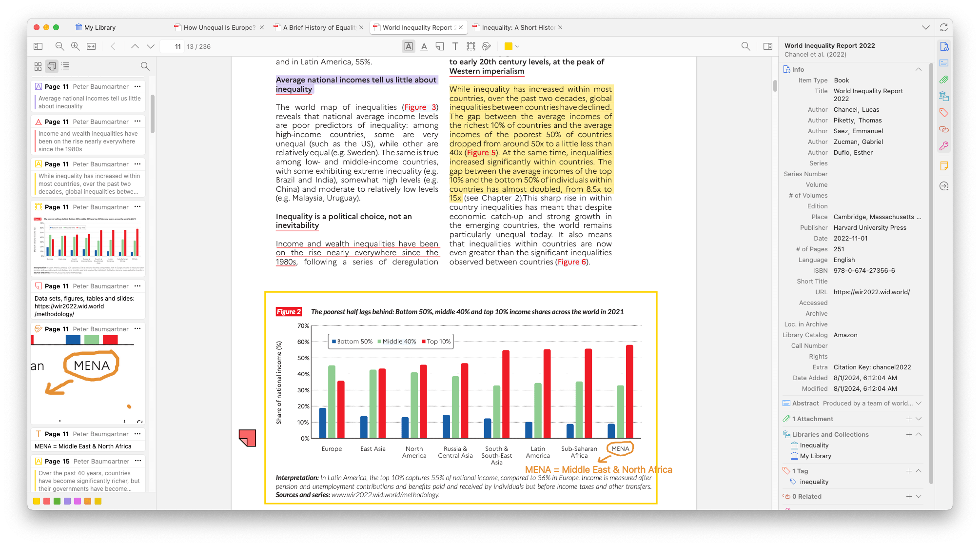
Task: Toggle the left sidebar visibility
Action: 38,46
